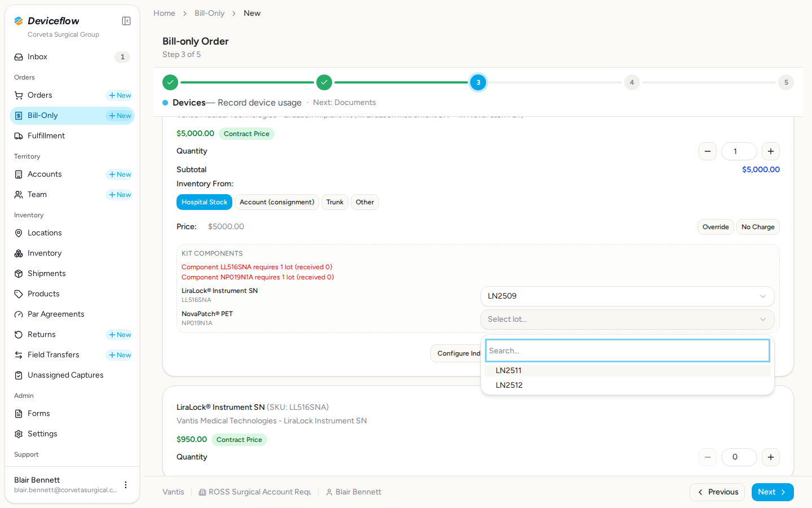This screenshot has width=812, height=508.
Task: Create new return via +New
Action: click(x=120, y=335)
